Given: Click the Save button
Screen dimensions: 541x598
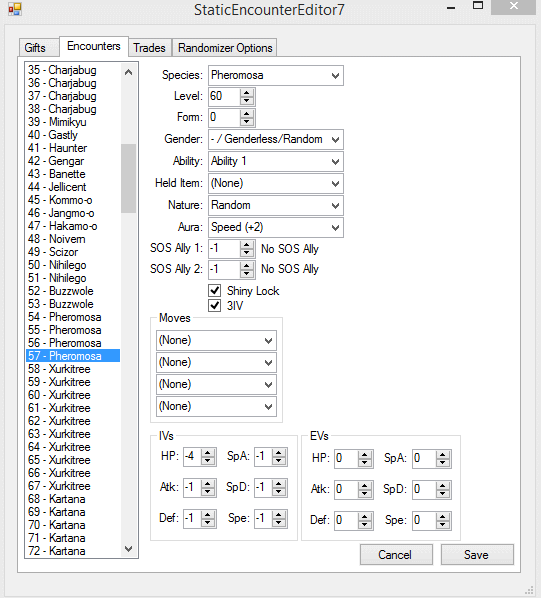Looking at the screenshot, I should point(477,555).
